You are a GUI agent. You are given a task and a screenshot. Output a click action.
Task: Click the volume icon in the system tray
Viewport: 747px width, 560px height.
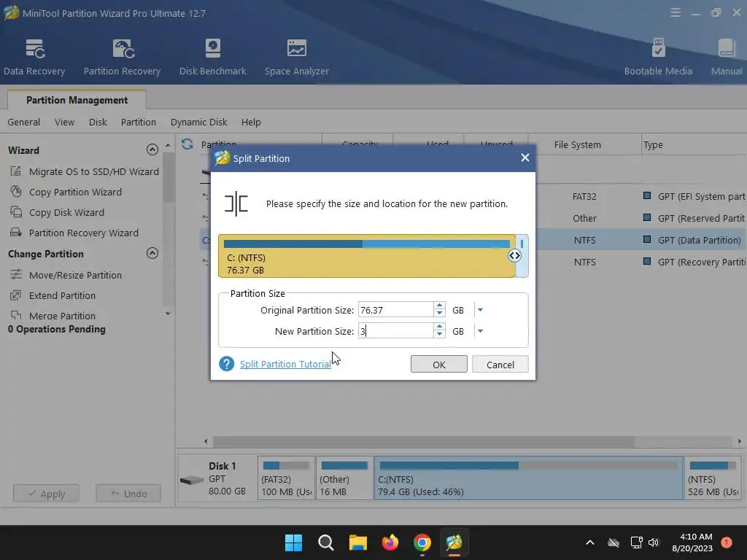tap(653, 542)
